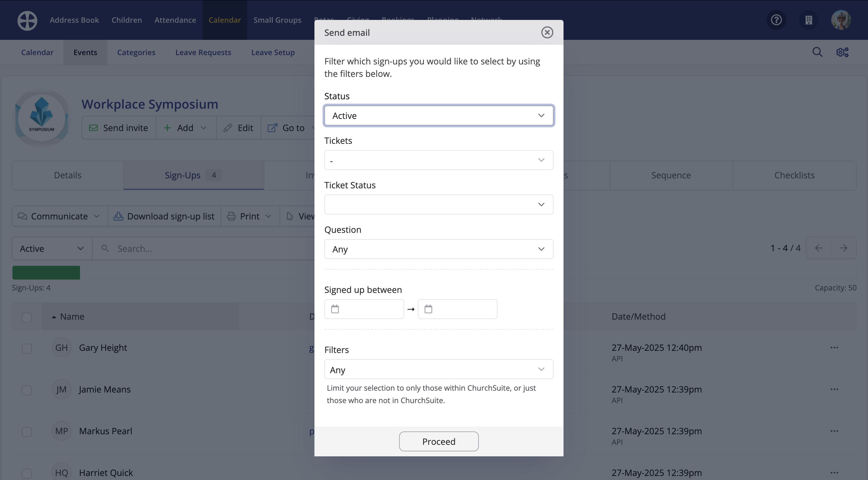Open actions menu for Gary Height row
This screenshot has width=868, height=480.
pos(834,348)
